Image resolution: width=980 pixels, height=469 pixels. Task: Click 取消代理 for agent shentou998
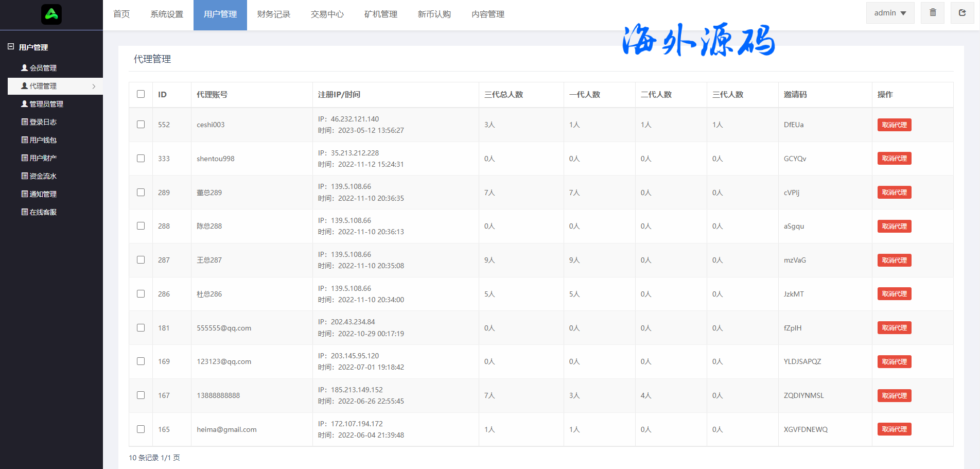[x=894, y=159]
